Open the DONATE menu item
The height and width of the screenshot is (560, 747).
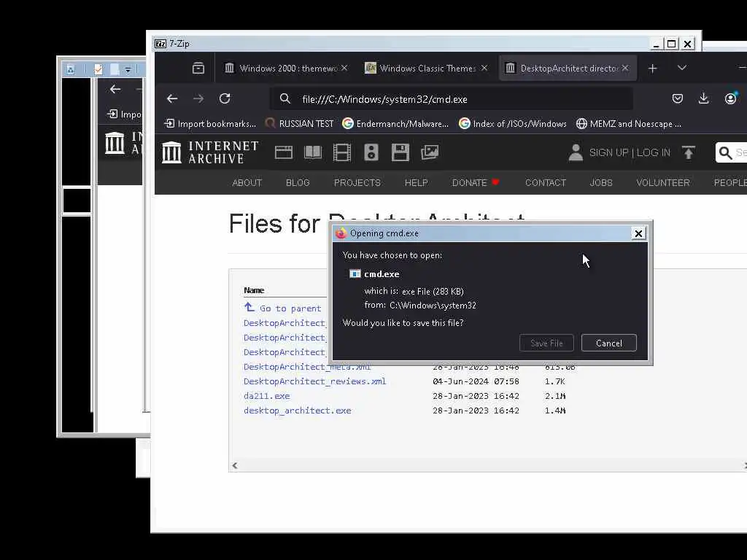click(x=476, y=183)
